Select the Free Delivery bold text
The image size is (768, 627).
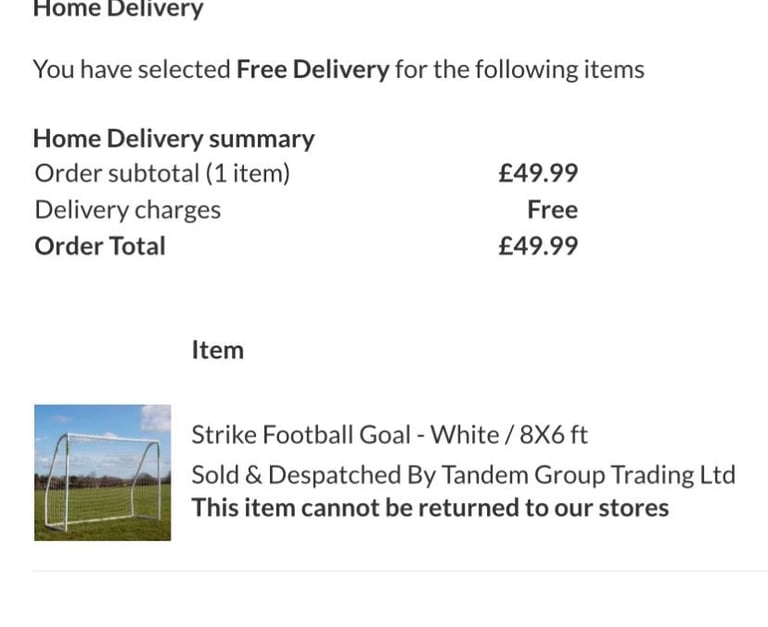(x=313, y=69)
